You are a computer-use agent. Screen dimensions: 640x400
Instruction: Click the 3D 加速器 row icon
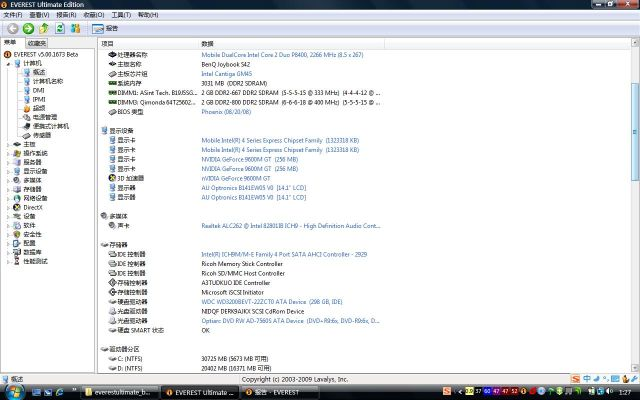tap(112, 178)
